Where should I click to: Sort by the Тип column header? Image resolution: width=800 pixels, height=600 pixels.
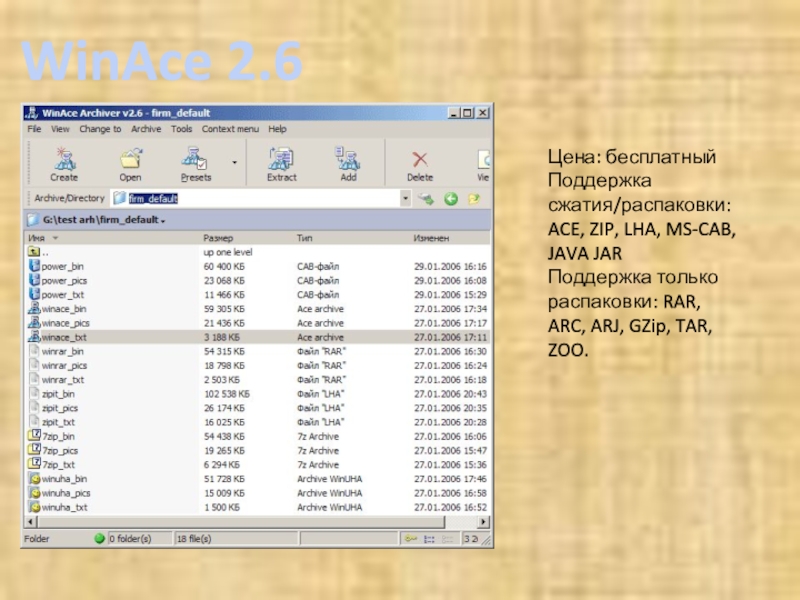pos(352,238)
